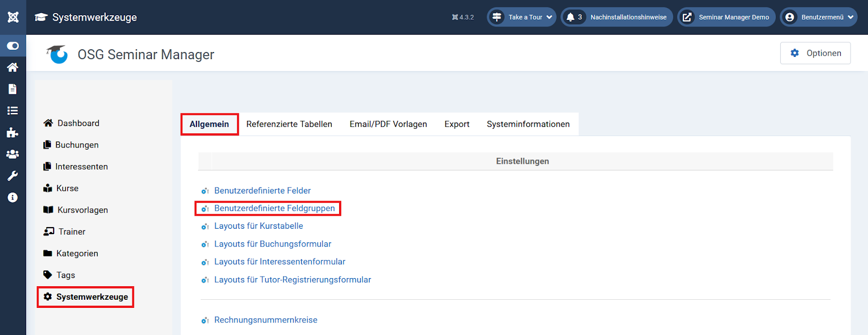Click the Kurse reader icon
868x335 pixels.
48,188
